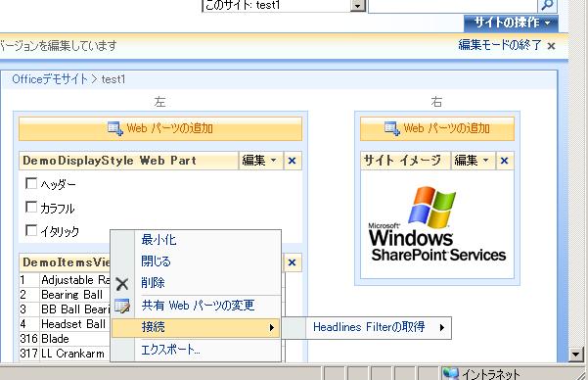Open 編集 menu of DemoDisplayStyle Web Part
588x380 pixels.
click(260, 161)
